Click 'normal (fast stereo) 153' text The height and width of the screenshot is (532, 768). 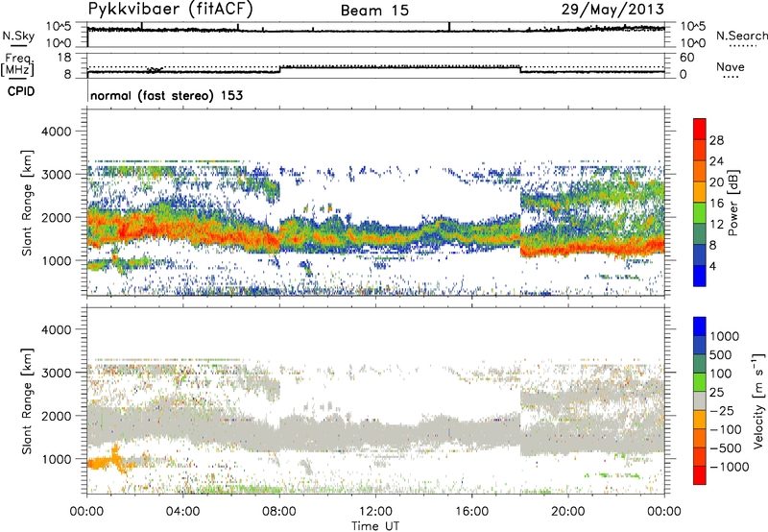pos(166,95)
